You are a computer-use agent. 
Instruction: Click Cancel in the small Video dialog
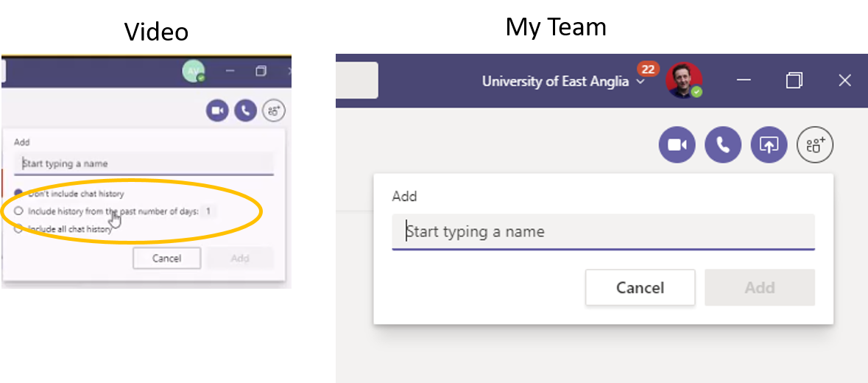tap(166, 259)
